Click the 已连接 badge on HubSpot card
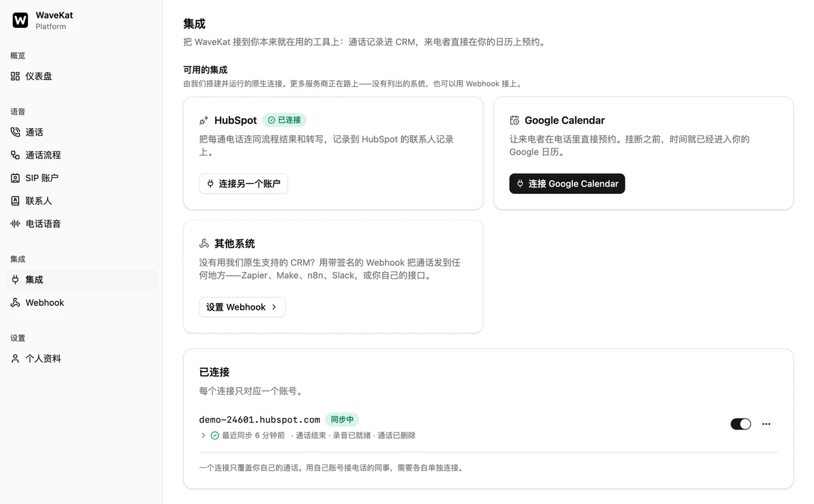Image resolution: width=814 pixels, height=504 pixels. (284, 120)
